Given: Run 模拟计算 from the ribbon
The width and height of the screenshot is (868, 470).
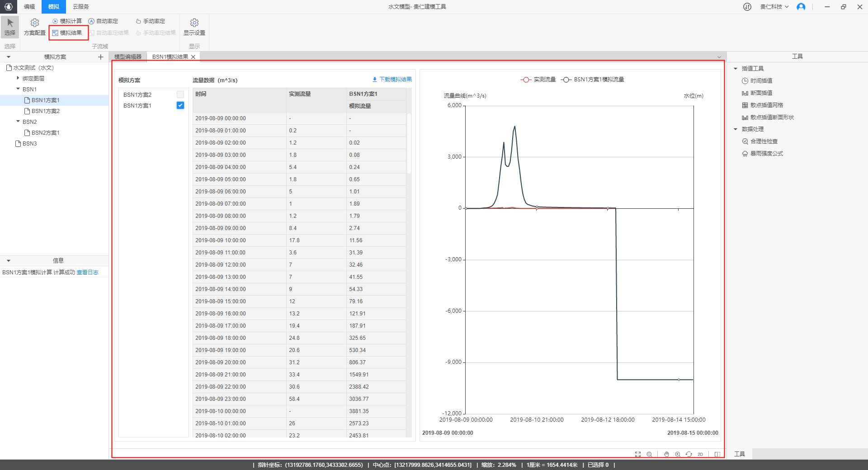Looking at the screenshot, I should click(x=67, y=21).
